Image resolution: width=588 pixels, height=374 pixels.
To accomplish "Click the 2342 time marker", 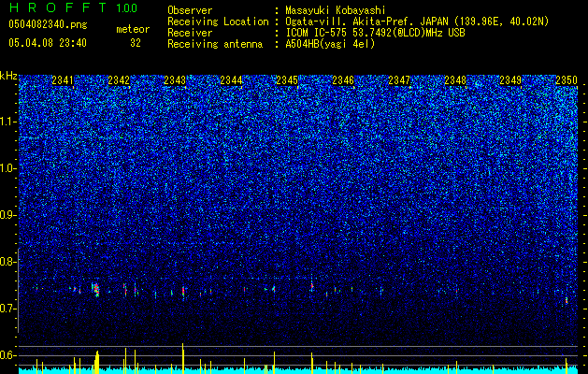I will pos(119,80).
